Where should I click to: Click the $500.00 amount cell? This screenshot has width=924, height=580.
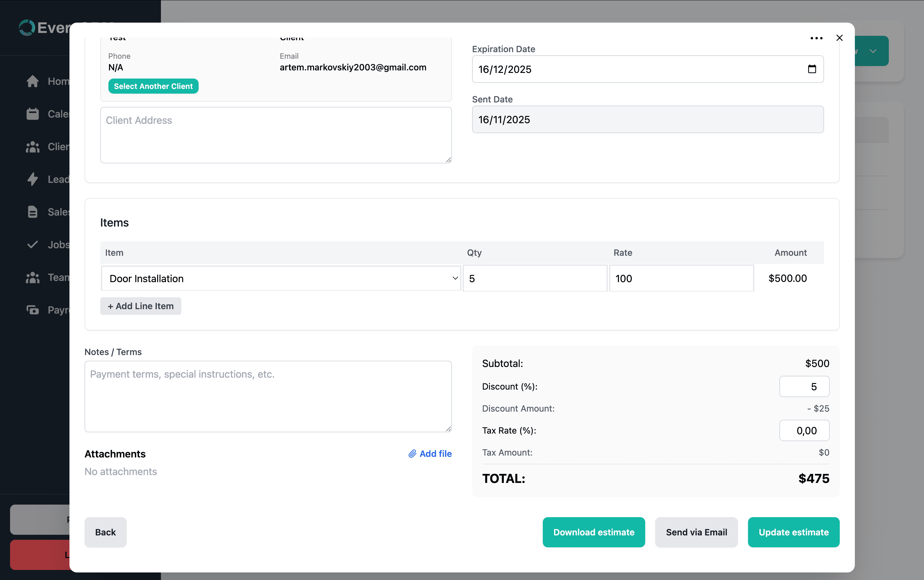787,278
